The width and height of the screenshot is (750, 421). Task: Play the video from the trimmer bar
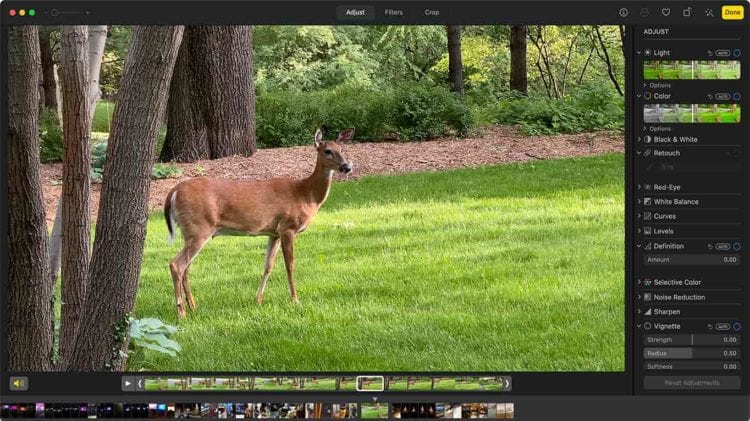click(x=127, y=383)
